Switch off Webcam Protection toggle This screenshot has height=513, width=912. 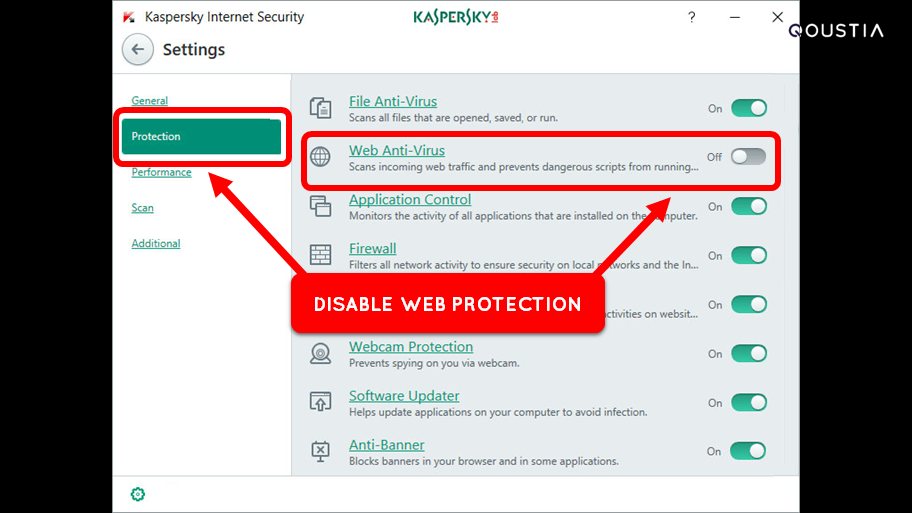pyautogui.click(x=749, y=354)
